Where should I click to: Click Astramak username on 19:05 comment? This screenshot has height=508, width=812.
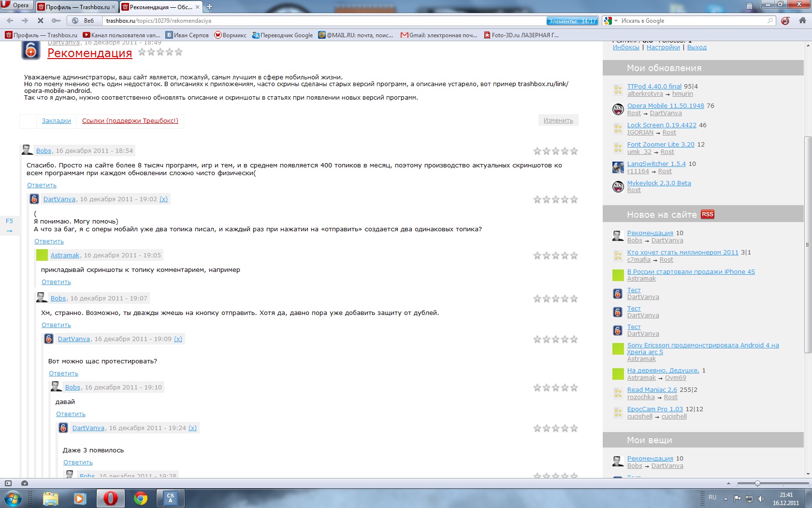(65, 255)
